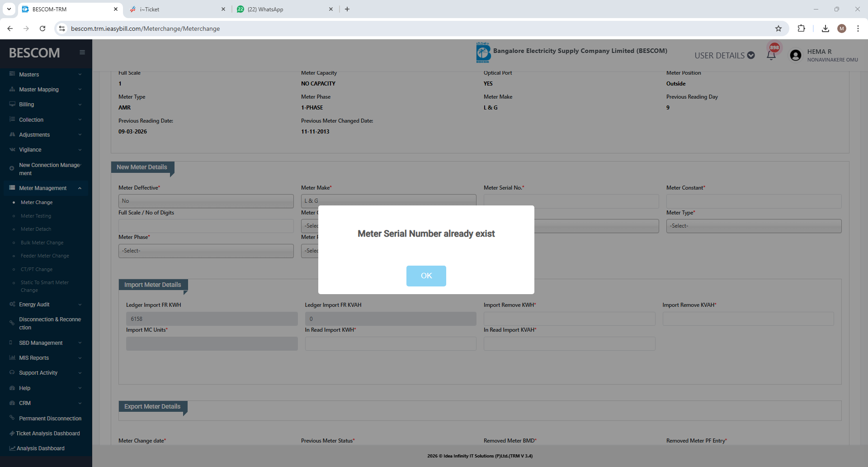The width and height of the screenshot is (868, 467).
Task: Open the Meter Type select dropdown
Action: [x=754, y=226]
